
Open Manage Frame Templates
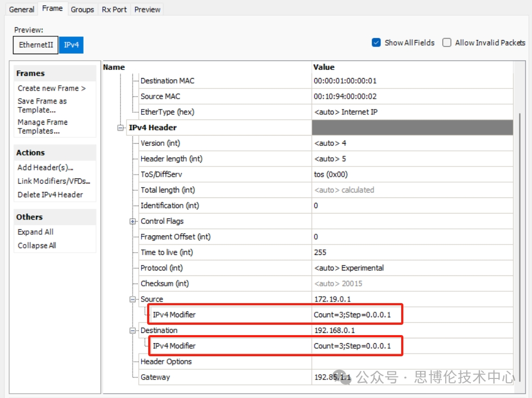click(42, 126)
